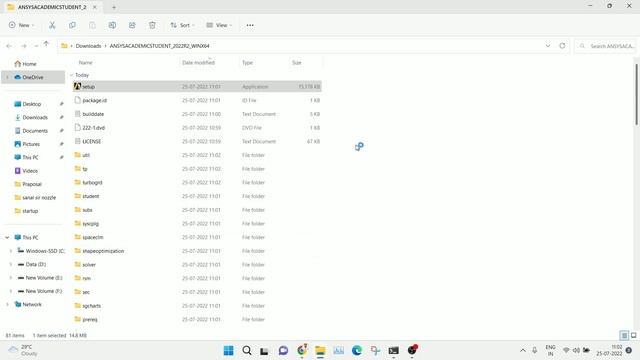Expand the Network tree node

tap(7, 304)
